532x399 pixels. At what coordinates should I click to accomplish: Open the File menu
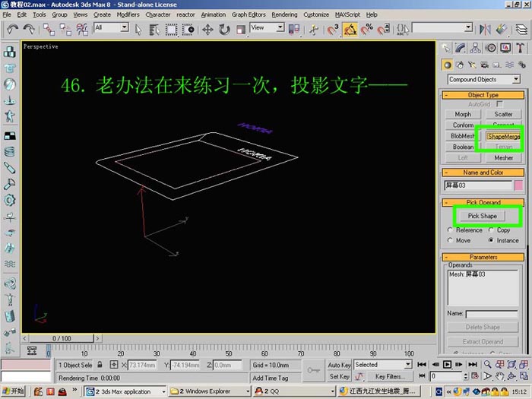point(7,14)
